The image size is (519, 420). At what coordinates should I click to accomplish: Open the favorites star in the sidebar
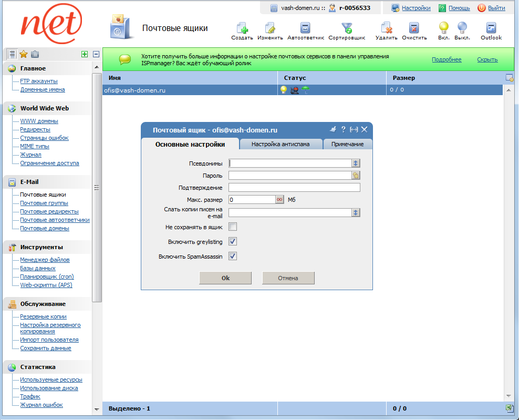23,54
